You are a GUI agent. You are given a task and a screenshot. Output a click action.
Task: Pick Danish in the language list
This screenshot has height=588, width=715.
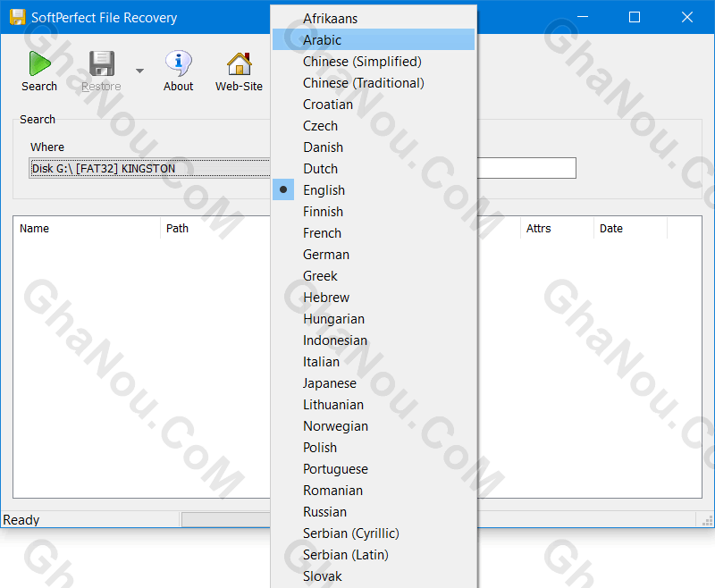tap(374, 147)
